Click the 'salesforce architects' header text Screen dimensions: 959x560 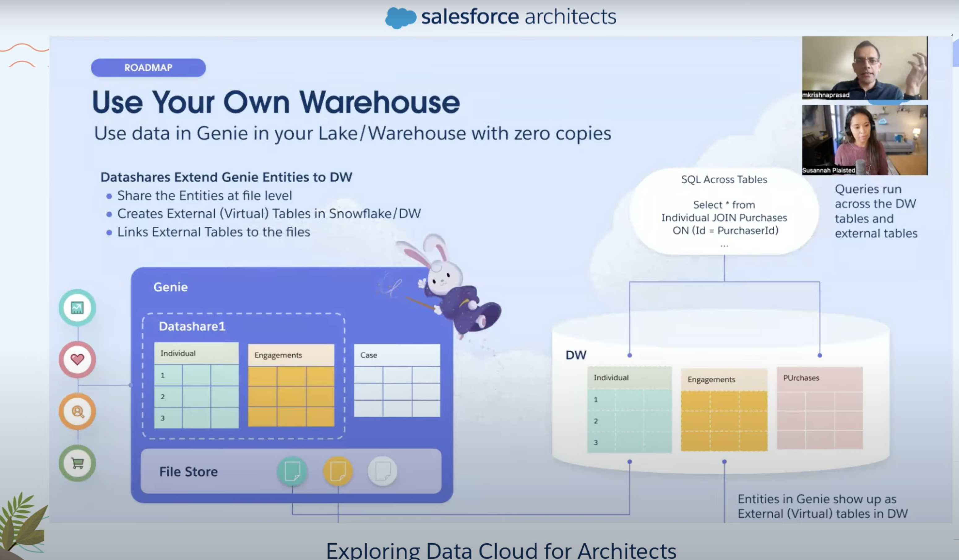pyautogui.click(x=519, y=17)
